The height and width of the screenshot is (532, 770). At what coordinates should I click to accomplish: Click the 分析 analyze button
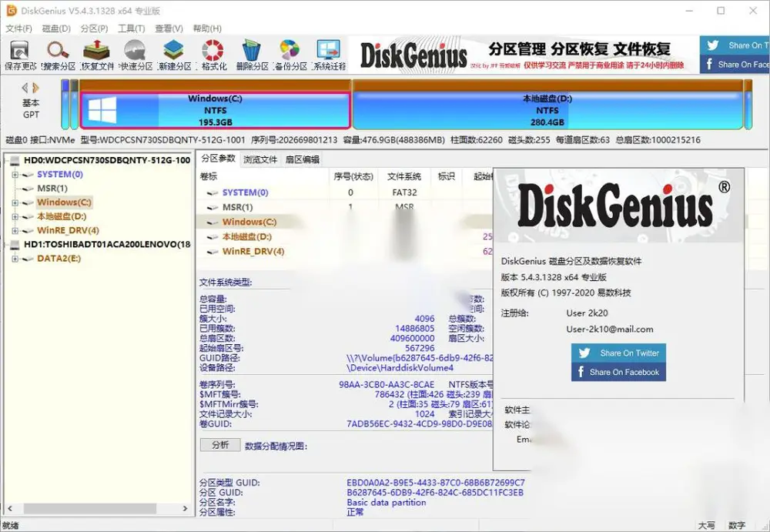tap(220, 445)
